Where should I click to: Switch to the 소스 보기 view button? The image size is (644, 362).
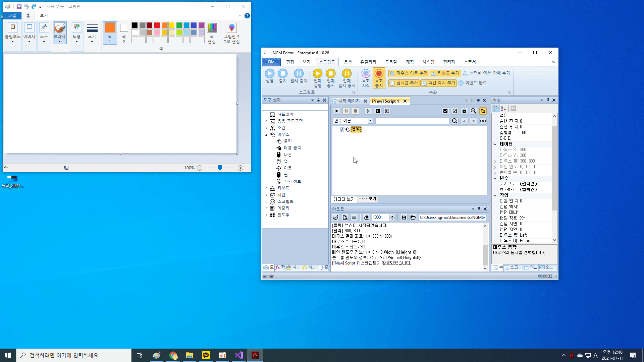(367, 199)
